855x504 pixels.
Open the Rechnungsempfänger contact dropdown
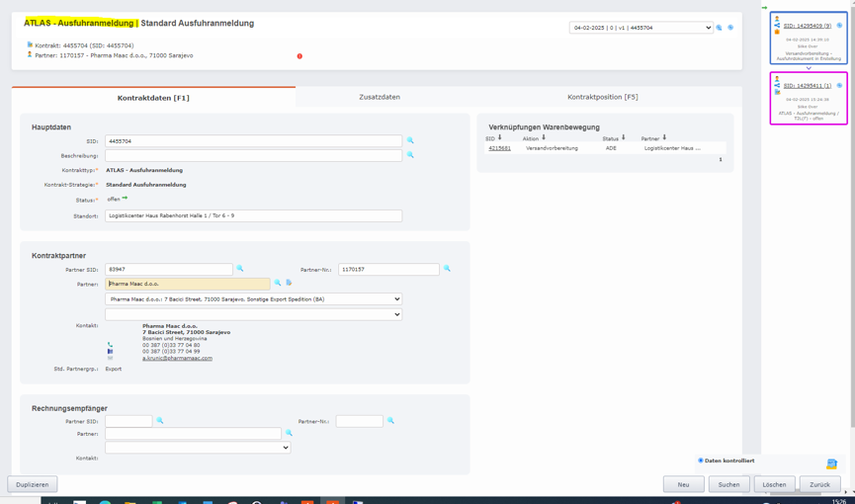pyautogui.click(x=198, y=448)
